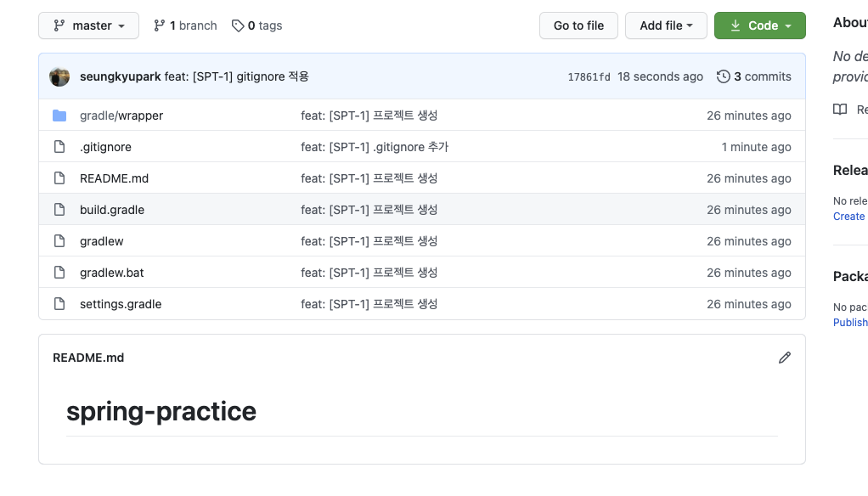This screenshot has height=496, width=868.
Task: Click Publish your first package link
Action: (850, 323)
